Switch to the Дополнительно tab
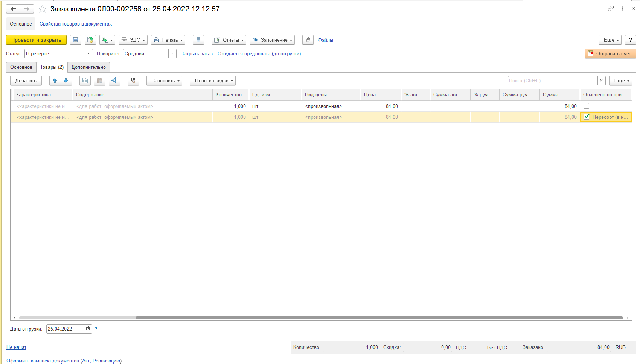 click(x=88, y=67)
